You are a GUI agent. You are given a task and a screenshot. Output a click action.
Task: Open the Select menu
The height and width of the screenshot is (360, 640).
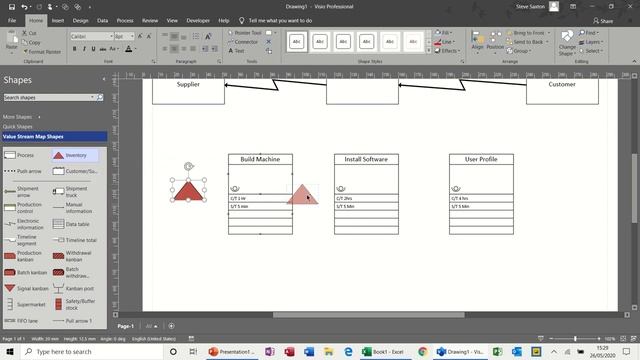click(x=591, y=51)
